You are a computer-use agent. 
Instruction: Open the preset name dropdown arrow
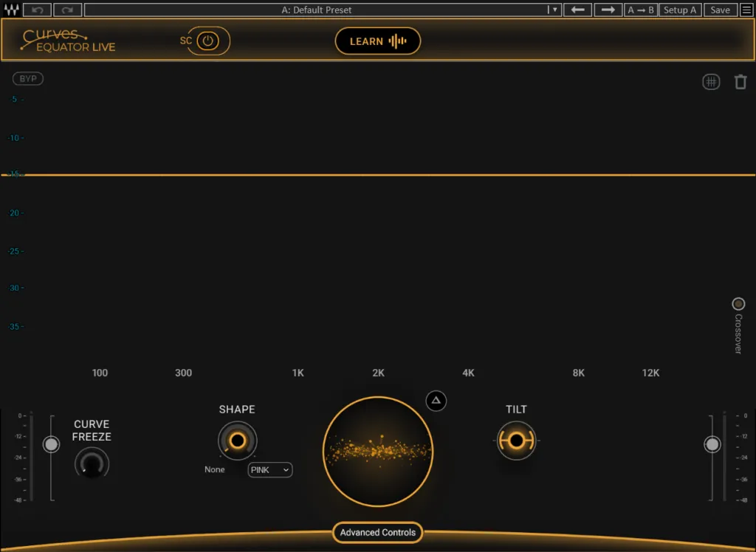[x=554, y=10]
